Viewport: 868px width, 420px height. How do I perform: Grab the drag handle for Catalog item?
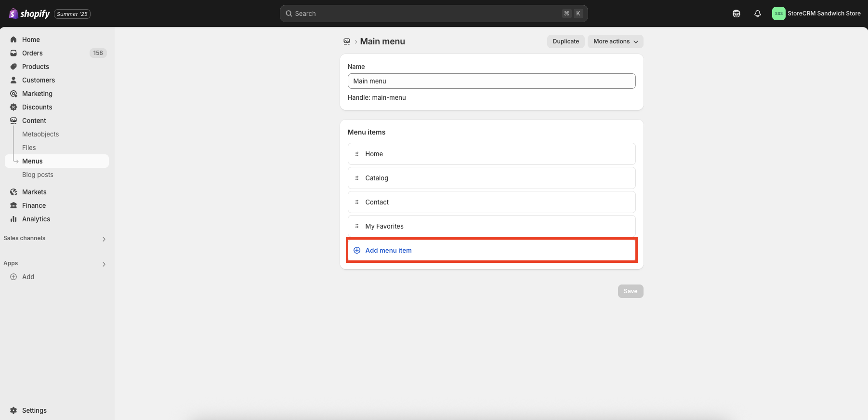pos(357,178)
